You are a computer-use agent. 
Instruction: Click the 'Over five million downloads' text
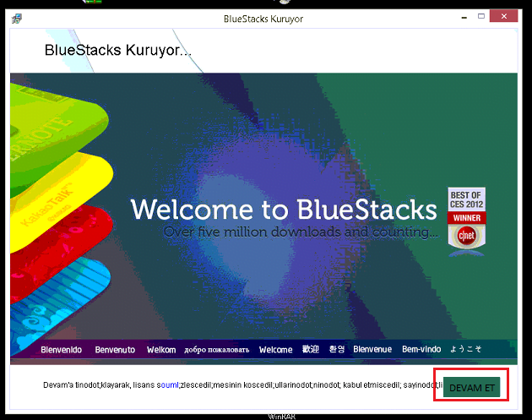point(301,232)
